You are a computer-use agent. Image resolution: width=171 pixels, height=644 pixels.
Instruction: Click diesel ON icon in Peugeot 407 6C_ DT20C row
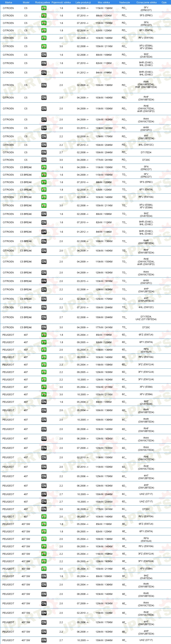coord(44,509)
